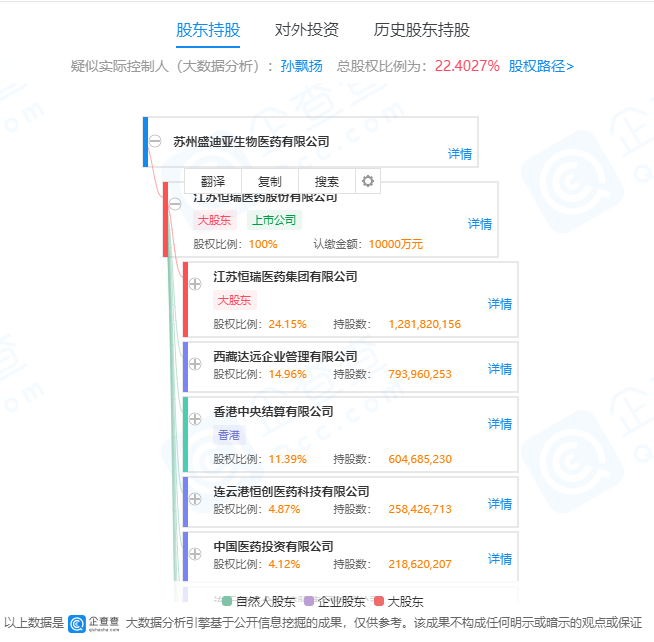Image resolution: width=654 pixels, height=642 pixels.
Task: Select the 股东持股 tab
Action: [x=208, y=30]
